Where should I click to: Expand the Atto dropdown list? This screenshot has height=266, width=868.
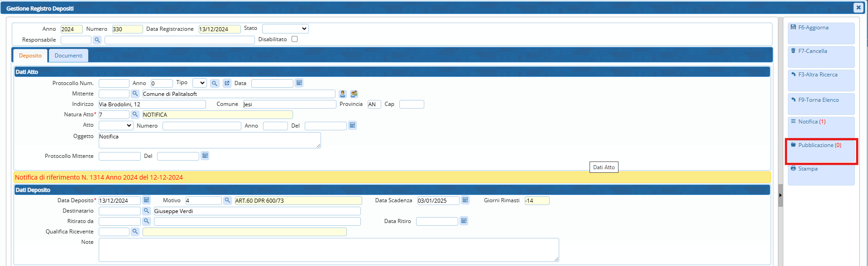click(x=116, y=125)
